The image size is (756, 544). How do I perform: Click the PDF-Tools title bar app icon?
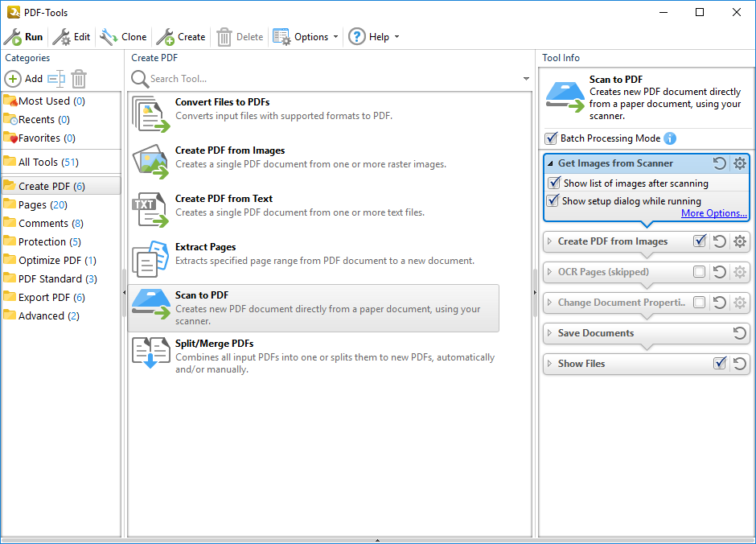[x=14, y=12]
